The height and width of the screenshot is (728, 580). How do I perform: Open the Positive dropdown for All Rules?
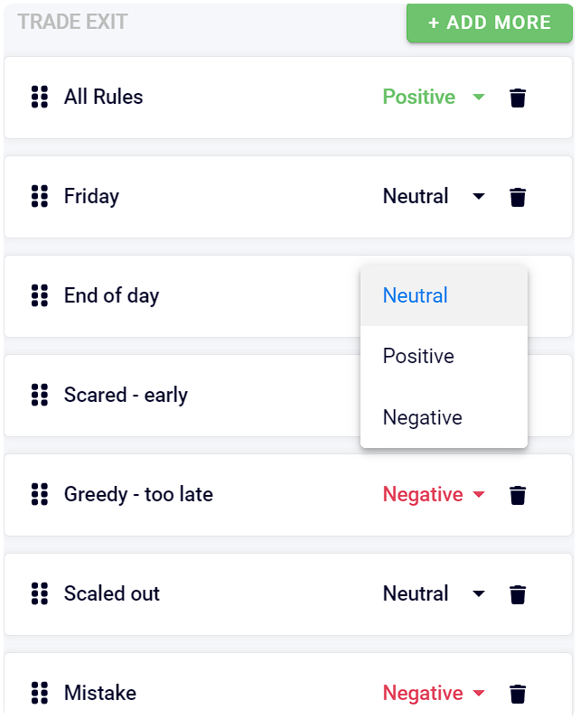click(434, 97)
